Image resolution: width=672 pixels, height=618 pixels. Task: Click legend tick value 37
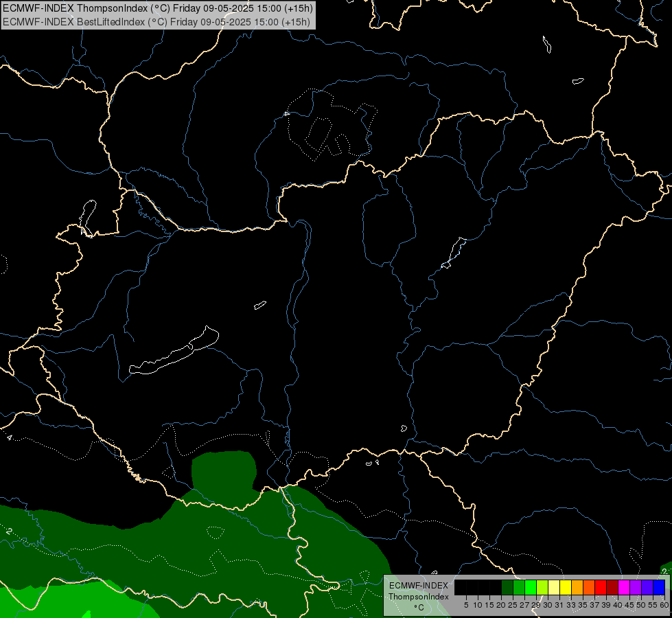[594, 605]
